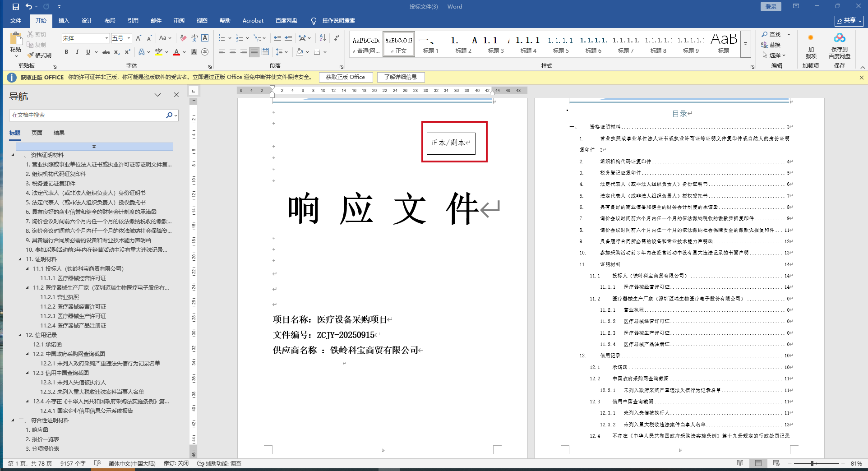Image resolution: width=868 pixels, height=471 pixels.
Task: Expand the styles gallery
Action: [x=746, y=44]
